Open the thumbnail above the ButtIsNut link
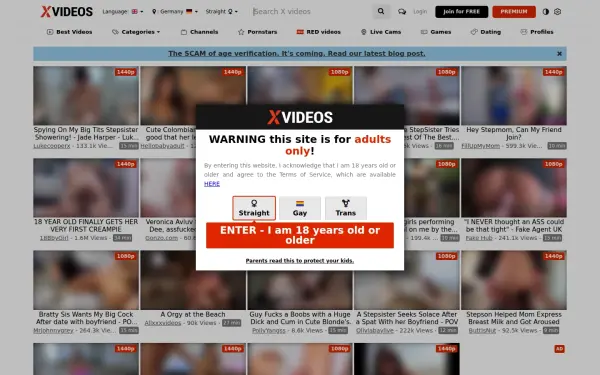This screenshot has height=375, width=600. (x=514, y=280)
